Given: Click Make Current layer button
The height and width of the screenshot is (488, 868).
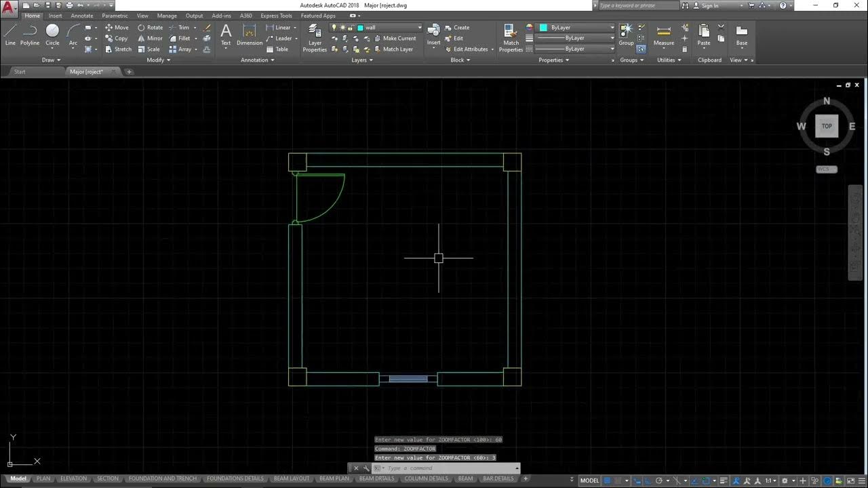Looking at the screenshot, I should tap(395, 39).
